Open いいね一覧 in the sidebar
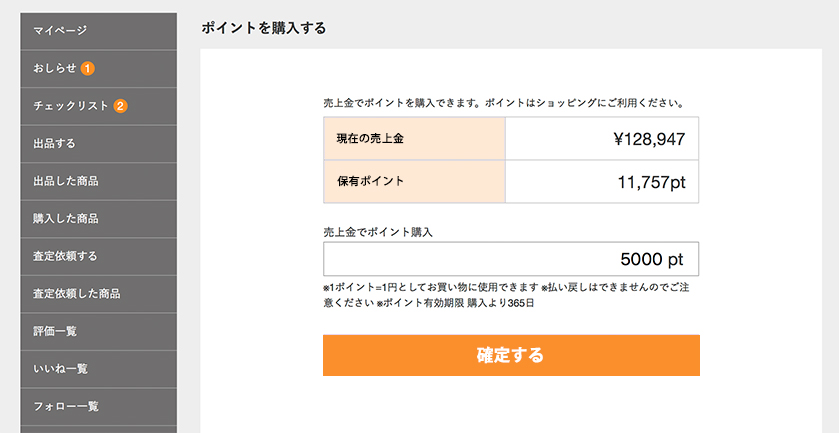This screenshot has width=839, height=433. point(60,369)
